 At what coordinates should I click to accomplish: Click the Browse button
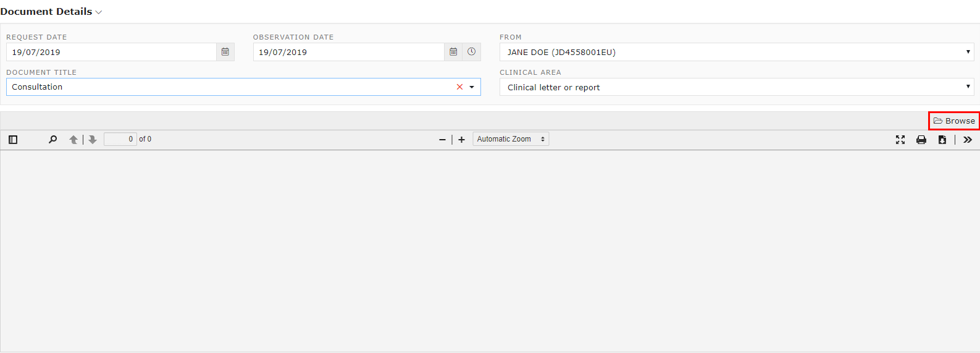click(954, 121)
